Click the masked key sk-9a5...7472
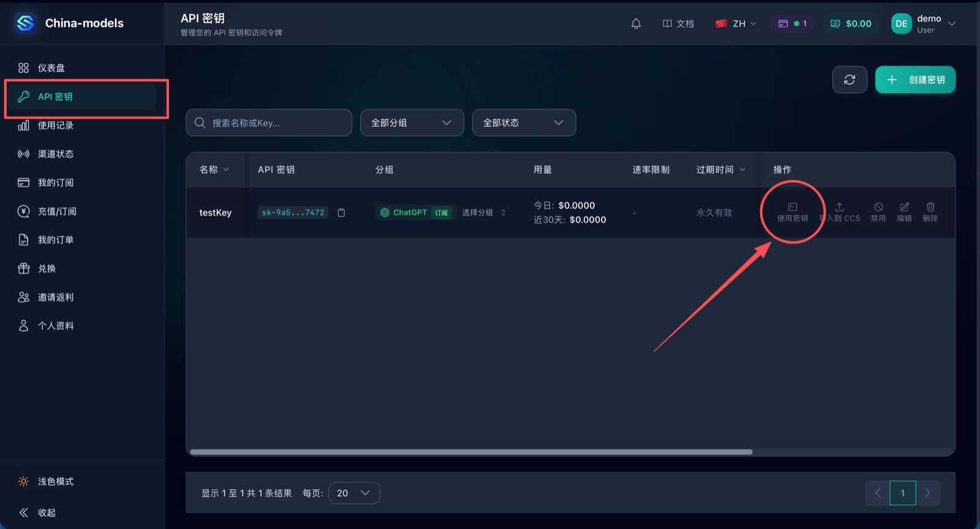 pos(293,213)
